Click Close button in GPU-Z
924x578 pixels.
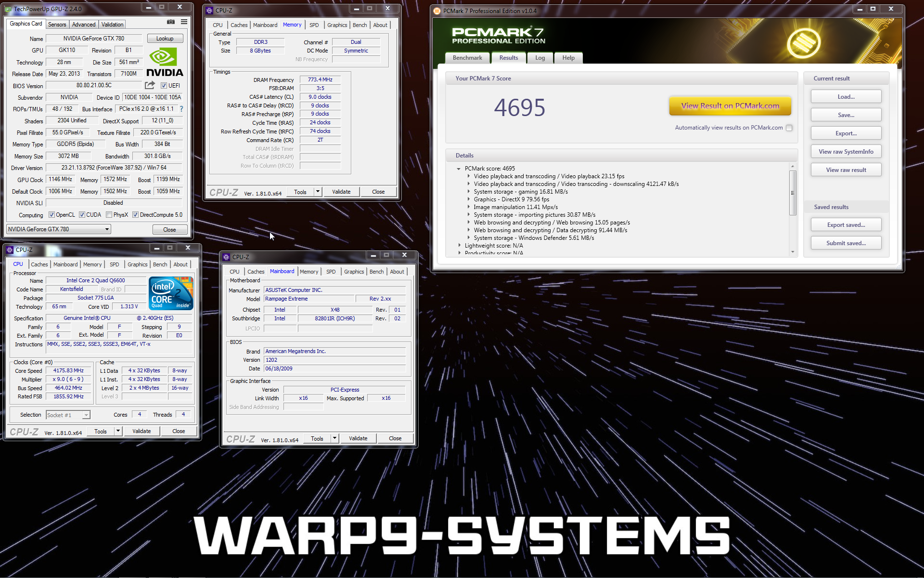[x=169, y=230]
